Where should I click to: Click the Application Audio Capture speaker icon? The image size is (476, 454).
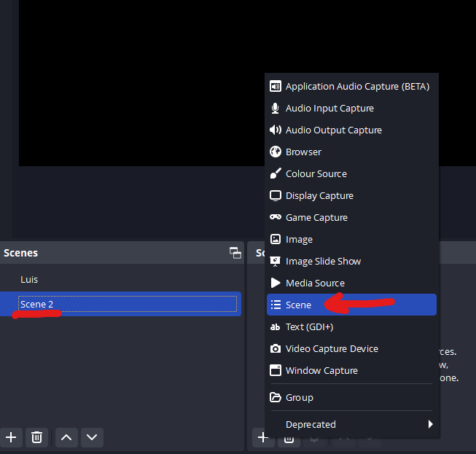tap(276, 87)
